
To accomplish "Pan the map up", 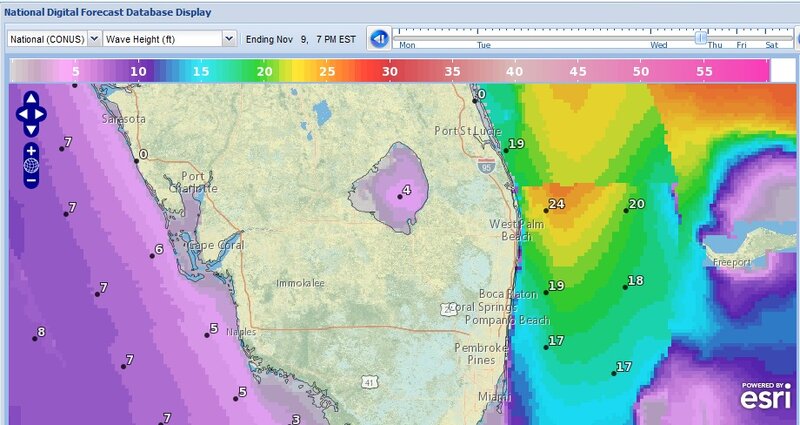I will (x=31, y=100).
